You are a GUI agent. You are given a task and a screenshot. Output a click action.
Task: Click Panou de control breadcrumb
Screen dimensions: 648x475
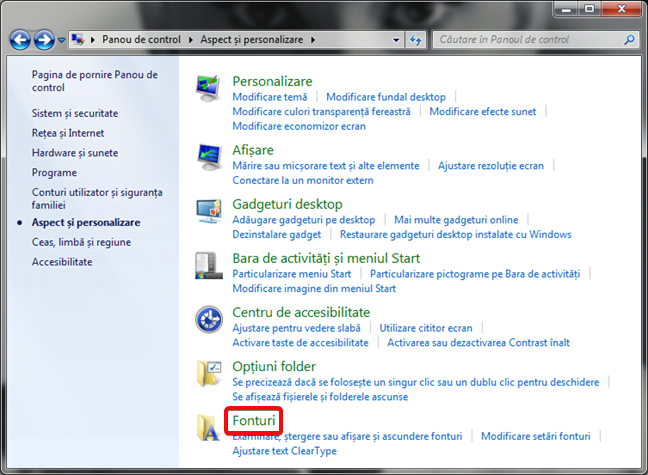tap(141, 40)
